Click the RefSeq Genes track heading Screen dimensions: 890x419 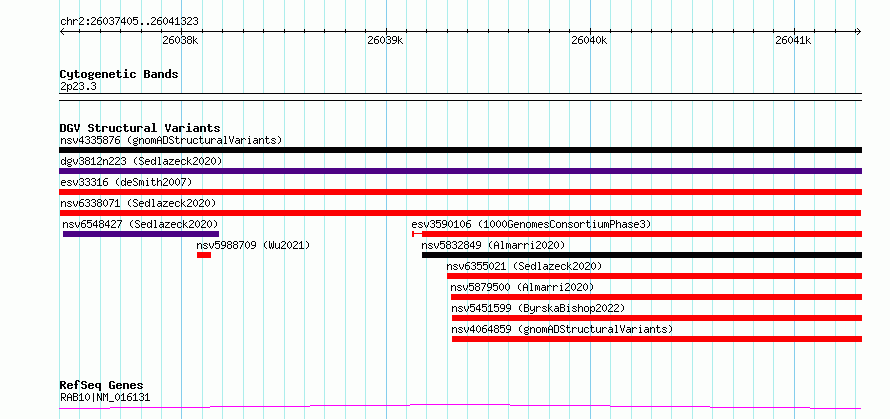(101, 386)
